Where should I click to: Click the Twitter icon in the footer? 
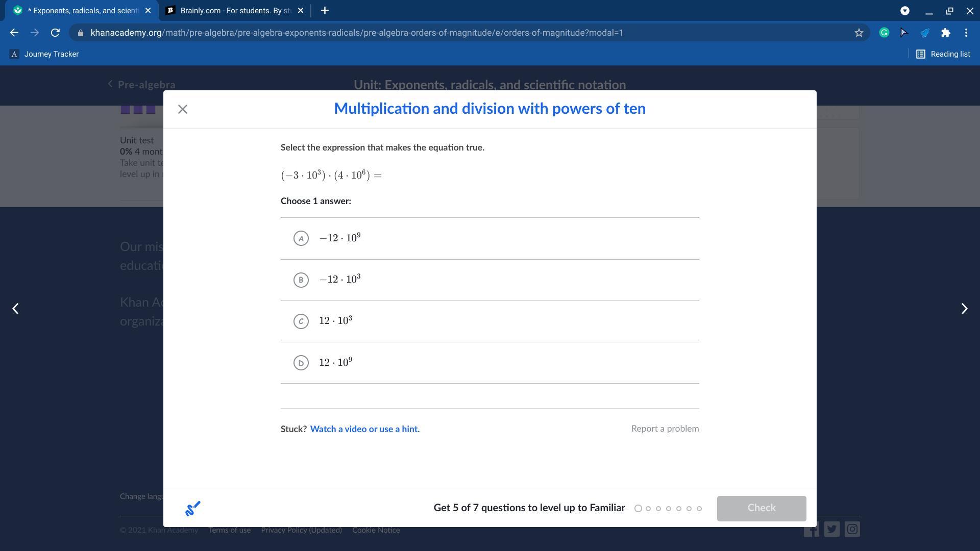pyautogui.click(x=831, y=529)
